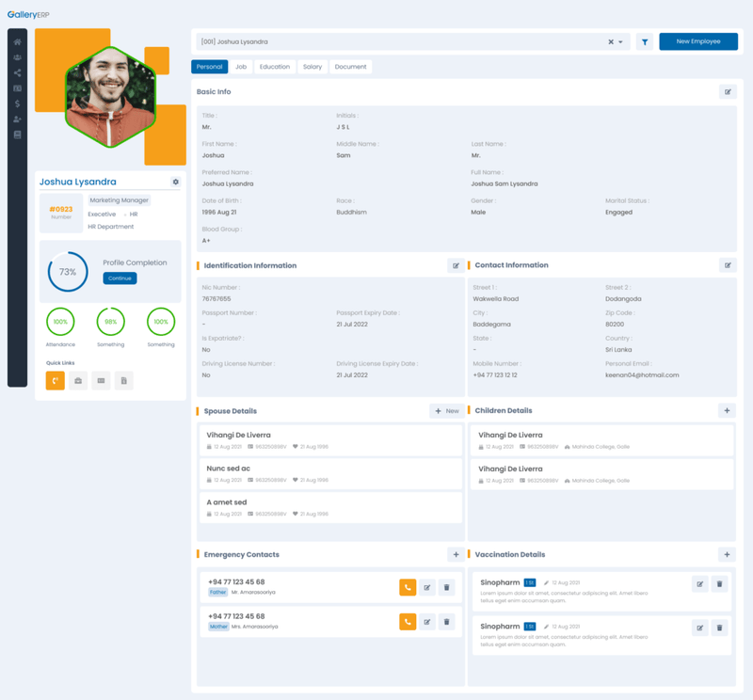
Task: Open the dollar sign icon in the sidebar
Action: click(x=17, y=103)
